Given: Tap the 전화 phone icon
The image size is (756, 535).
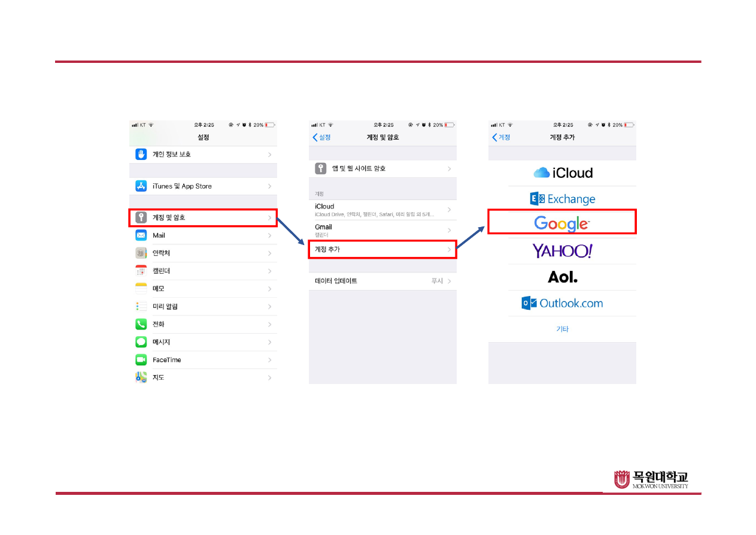Looking at the screenshot, I should [141, 324].
